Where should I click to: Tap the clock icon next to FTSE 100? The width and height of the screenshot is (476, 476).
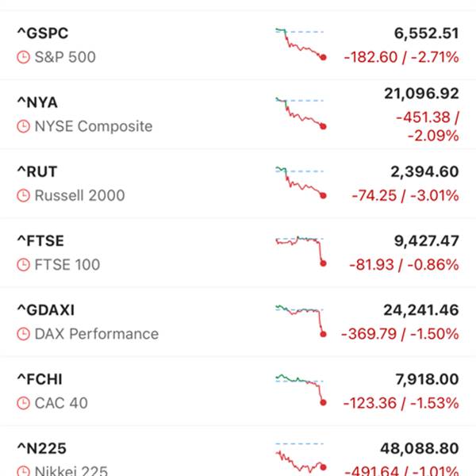(x=23, y=264)
